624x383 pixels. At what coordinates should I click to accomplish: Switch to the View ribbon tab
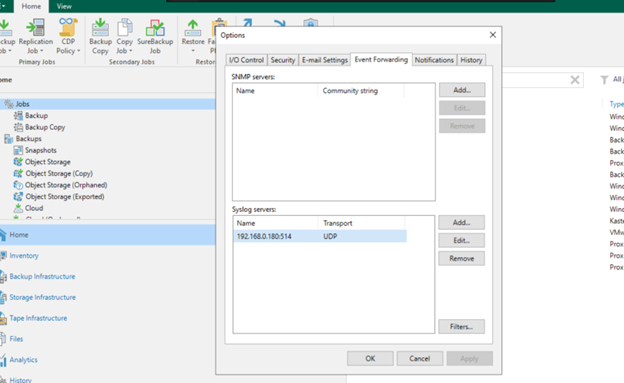tap(64, 6)
